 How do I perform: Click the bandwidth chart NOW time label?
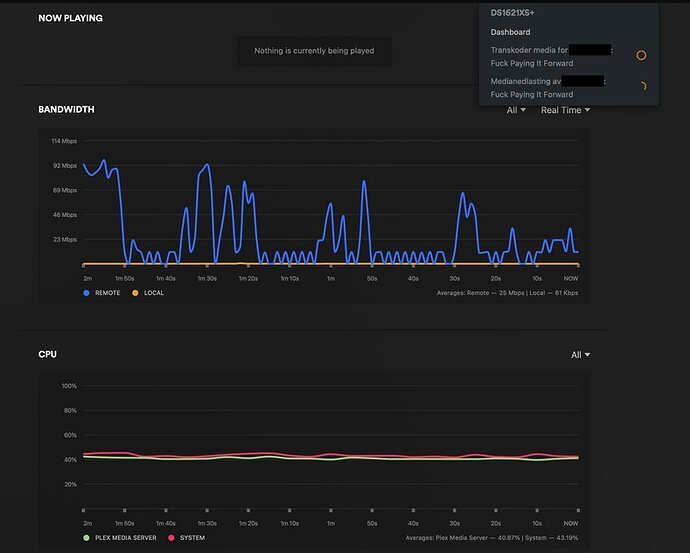click(x=571, y=278)
